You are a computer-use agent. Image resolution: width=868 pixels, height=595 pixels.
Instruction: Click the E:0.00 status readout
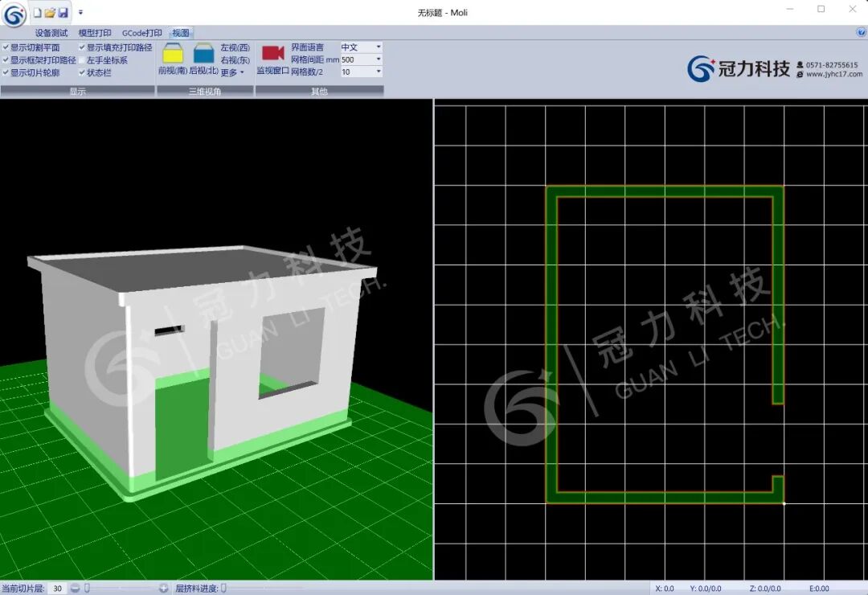819,589
